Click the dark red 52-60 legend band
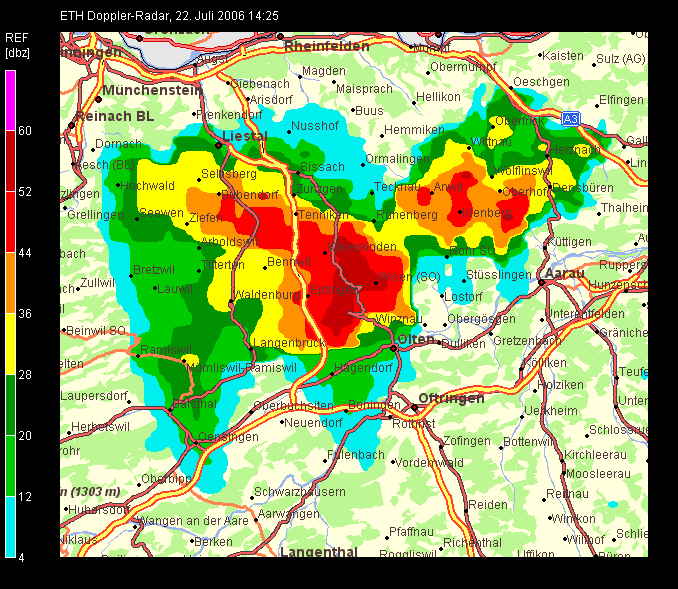This screenshot has height=589, width=678. click(x=10, y=161)
